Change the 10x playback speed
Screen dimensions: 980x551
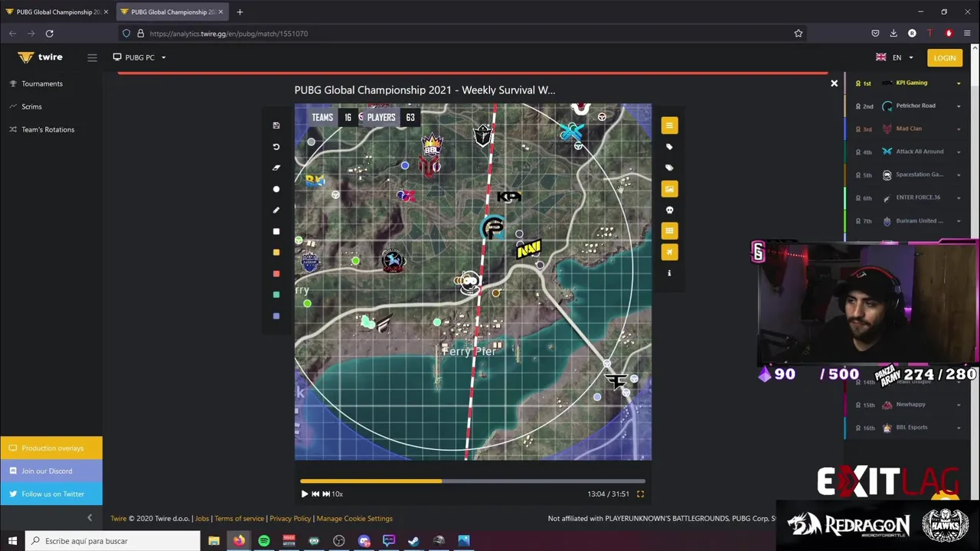tap(337, 494)
